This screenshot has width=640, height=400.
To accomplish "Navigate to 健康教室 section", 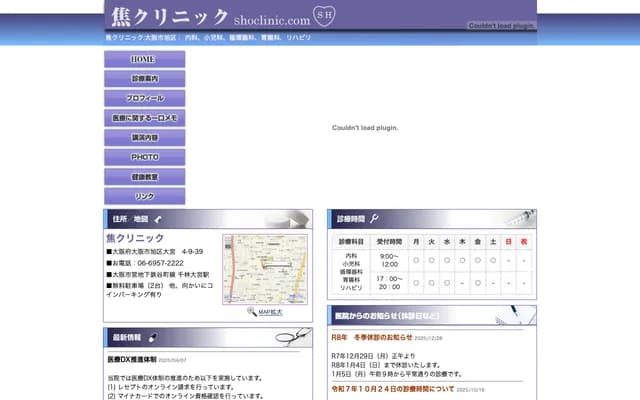I will [144, 176].
